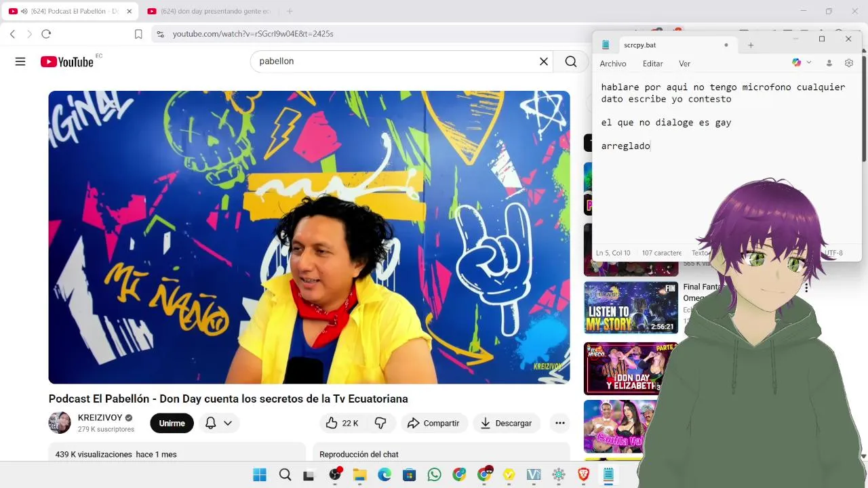868x488 pixels.
Task: View site information icon in address bar
Action: pyautogui.click(x=160, y=34)
